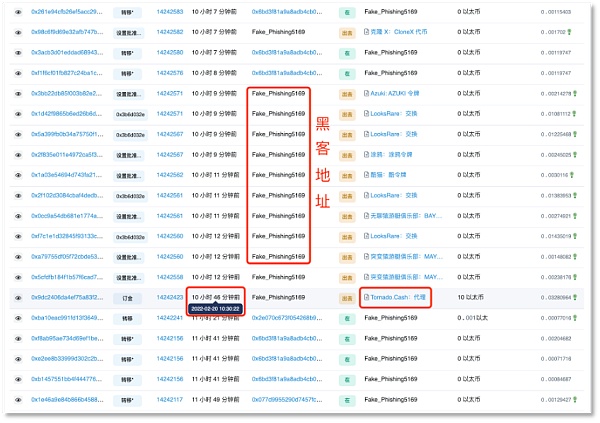This screenshot has width=600, height=423.
Task: Click eye icon for transaction 0x3bb22db85f003b82e2
Action: click(18, 92)
